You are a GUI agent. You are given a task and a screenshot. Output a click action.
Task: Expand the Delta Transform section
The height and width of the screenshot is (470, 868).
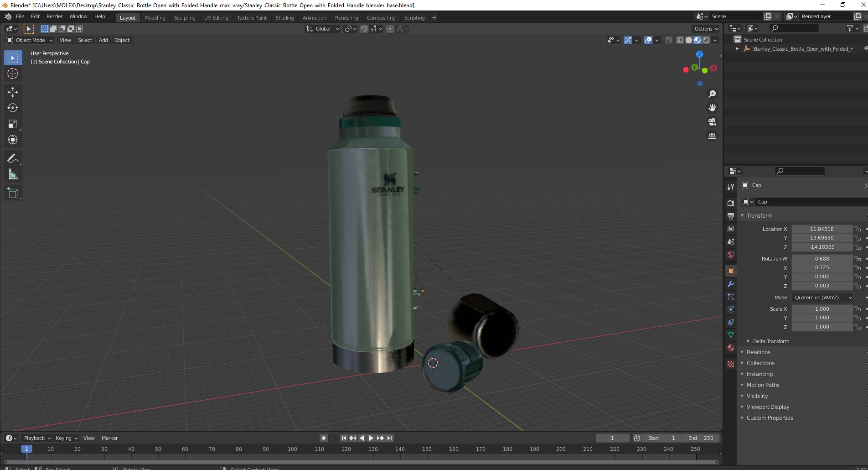771,341
